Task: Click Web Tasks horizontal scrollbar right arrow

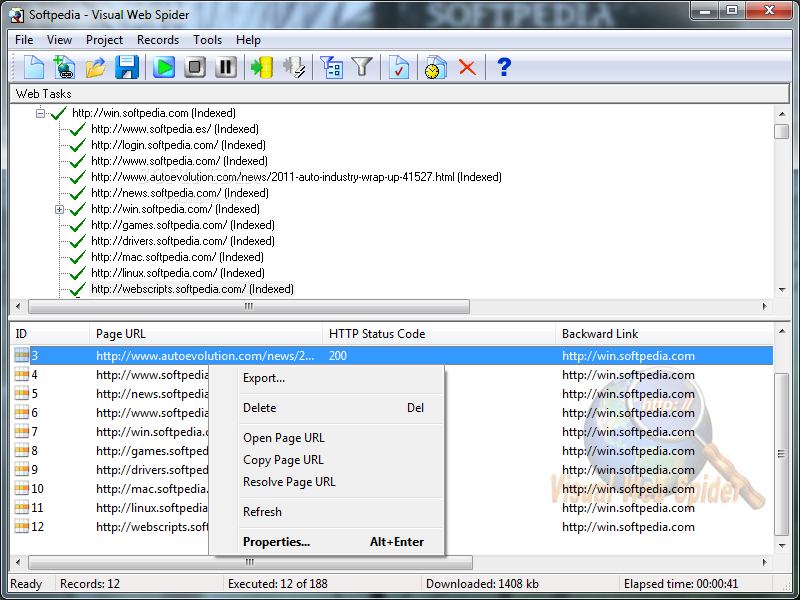Action: (x=764, y=306)
